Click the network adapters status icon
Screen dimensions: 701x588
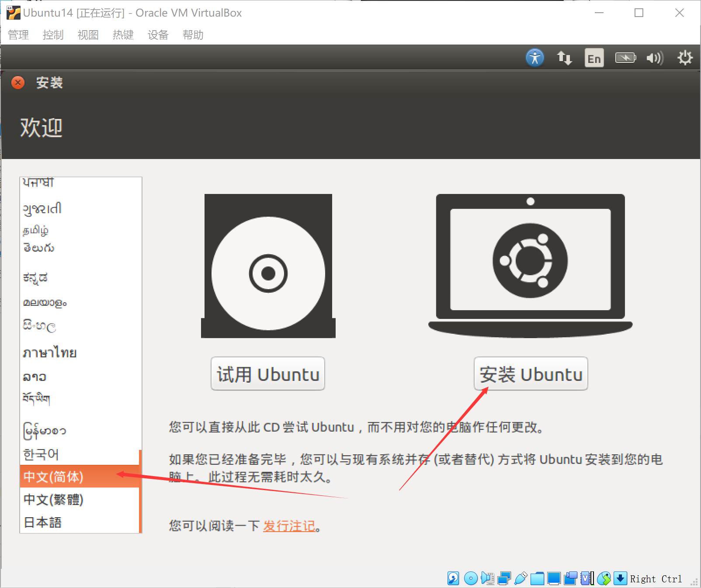(x=504, y=578)
